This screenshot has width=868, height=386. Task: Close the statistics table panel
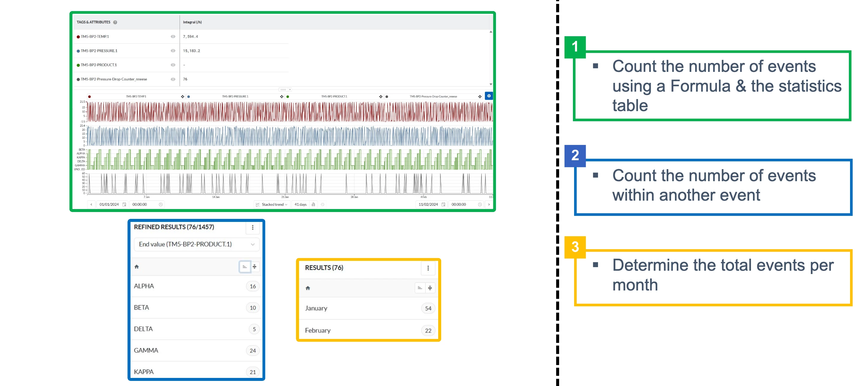290,90
